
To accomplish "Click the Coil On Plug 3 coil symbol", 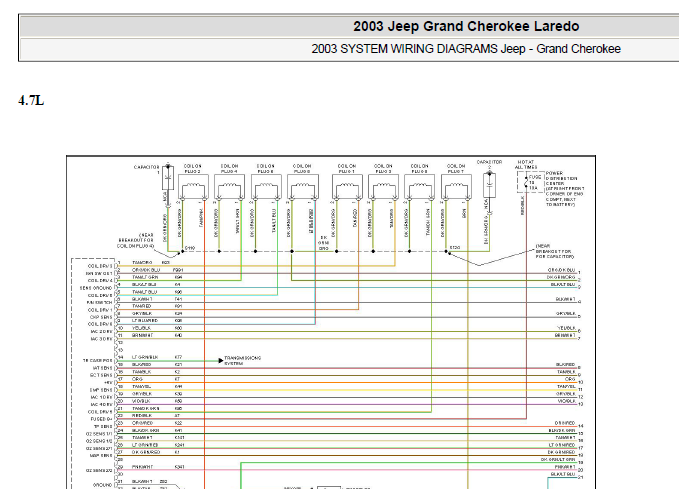I will (x=383, y=187).
